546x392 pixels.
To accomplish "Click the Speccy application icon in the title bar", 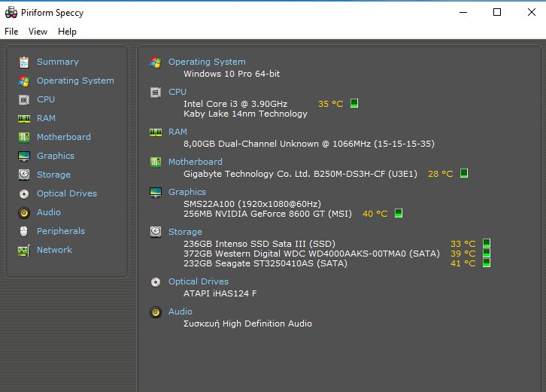I will (11, 13).
